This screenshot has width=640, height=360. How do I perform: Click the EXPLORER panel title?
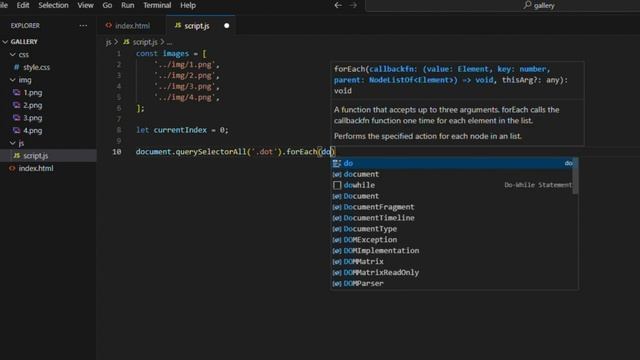pyautogui.click(x=25, y=25)
